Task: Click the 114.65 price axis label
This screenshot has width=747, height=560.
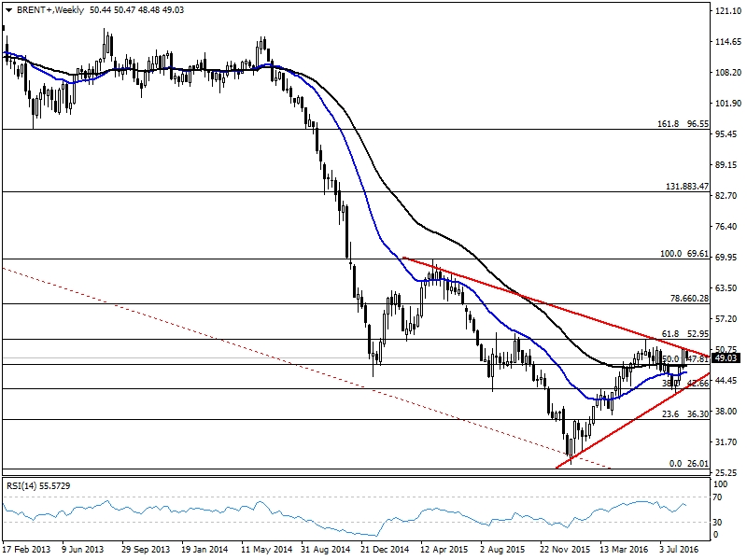Action: (x=728, y=42)
